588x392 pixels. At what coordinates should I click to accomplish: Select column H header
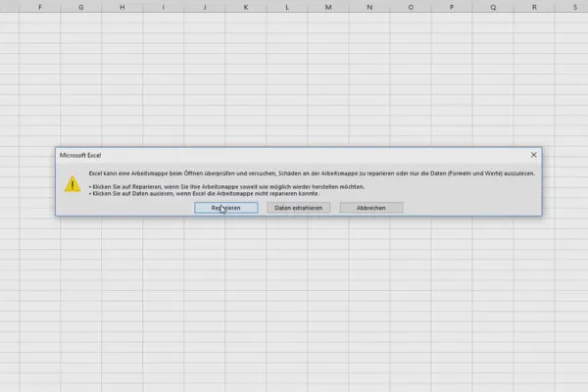[x=122, y=7]
